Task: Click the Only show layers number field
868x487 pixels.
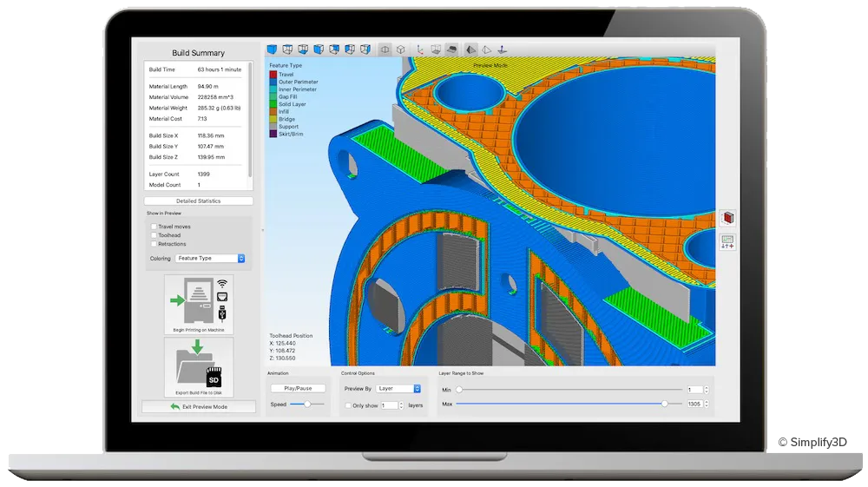Action: [389, 405]
